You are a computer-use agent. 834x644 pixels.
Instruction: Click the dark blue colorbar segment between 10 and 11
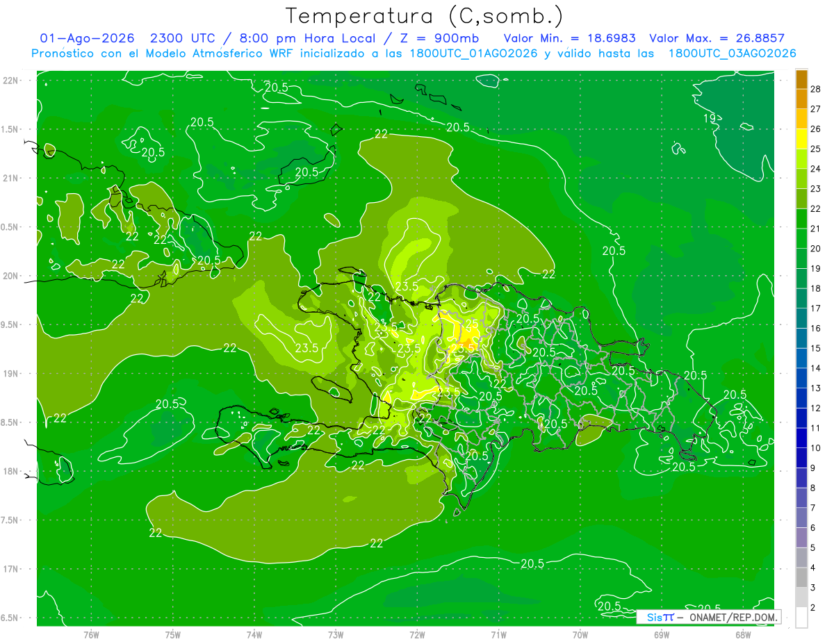click(x=801, y=438)
